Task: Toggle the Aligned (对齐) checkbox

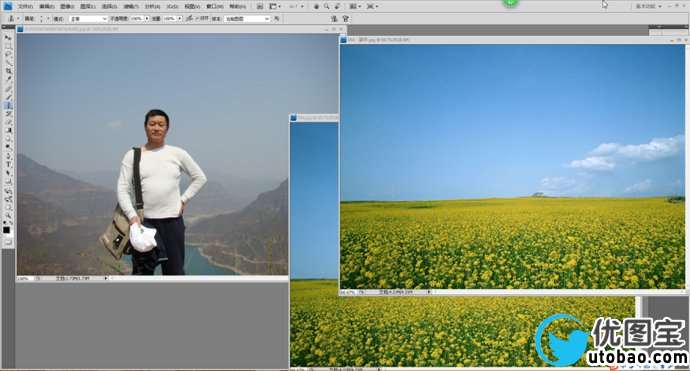Action: point(198,18)
